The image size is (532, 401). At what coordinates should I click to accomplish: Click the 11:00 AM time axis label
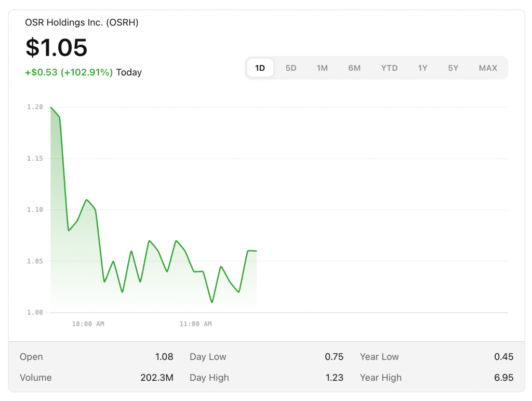pos(195,324)
